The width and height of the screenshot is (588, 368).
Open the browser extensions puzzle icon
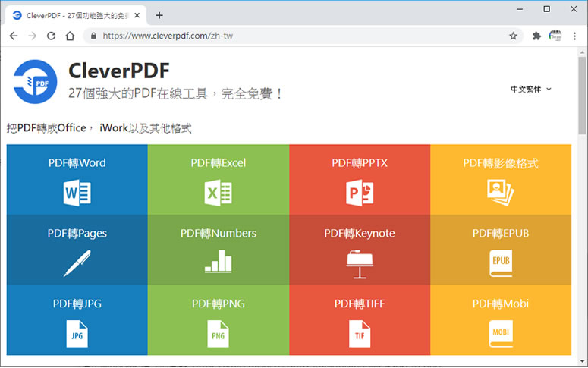537,36
